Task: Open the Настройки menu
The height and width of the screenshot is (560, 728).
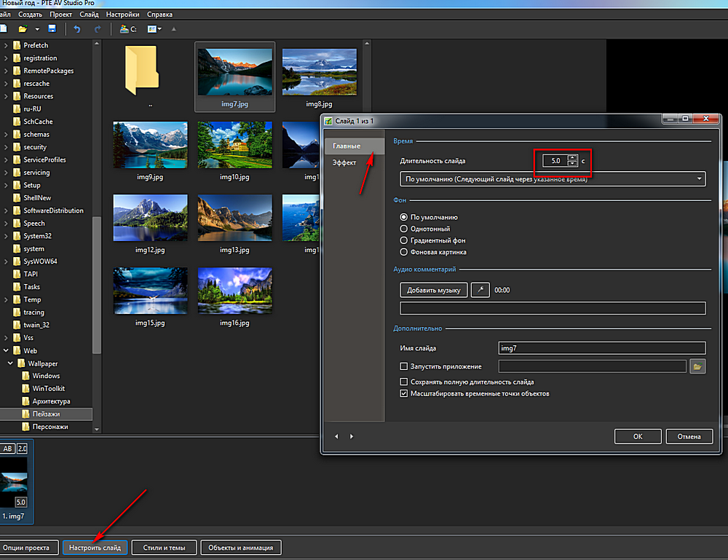Action: tap(122, 14)
